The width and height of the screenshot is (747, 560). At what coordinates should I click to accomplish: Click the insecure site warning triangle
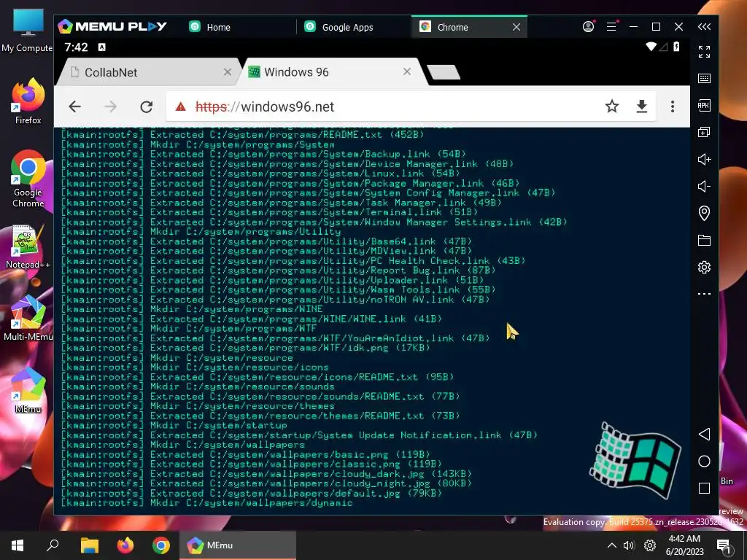[x=181, y=106]
